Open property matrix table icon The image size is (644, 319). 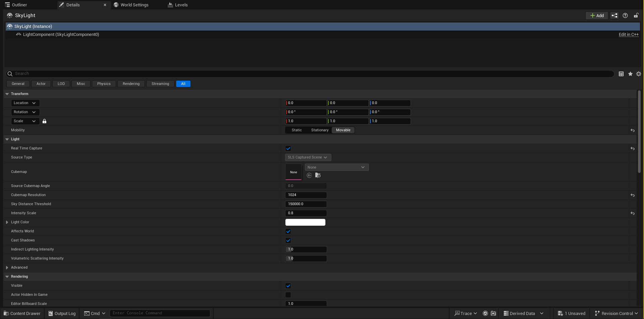(621, 74)
